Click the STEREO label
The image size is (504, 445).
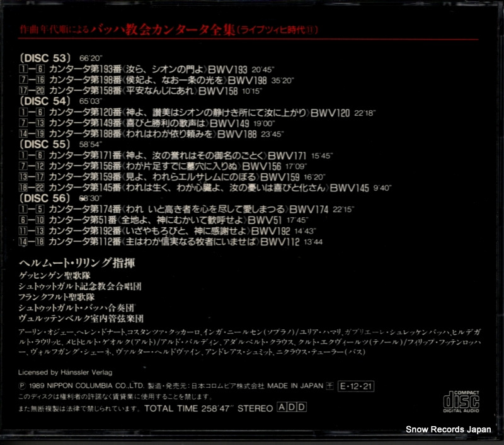click(x=255, y=408)
